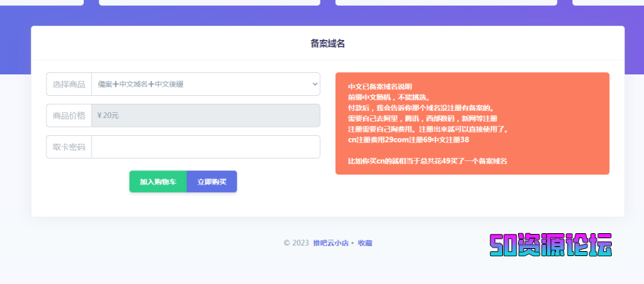The width and height of the screenshot is (644, 284).
Task: Click the line 前缀中文随机，不能挑选。
Action: (x=389, y=97)
